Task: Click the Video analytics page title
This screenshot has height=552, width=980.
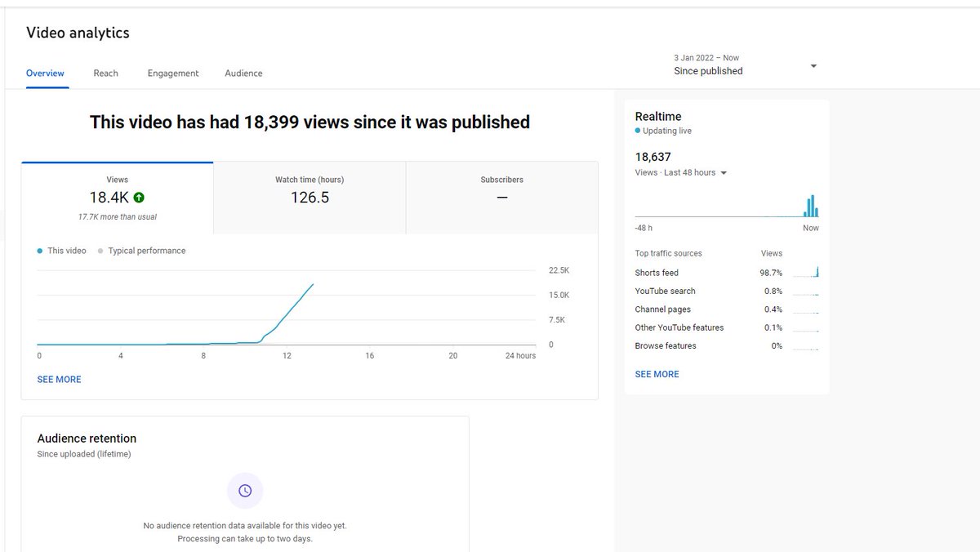Action: point(78,33)
